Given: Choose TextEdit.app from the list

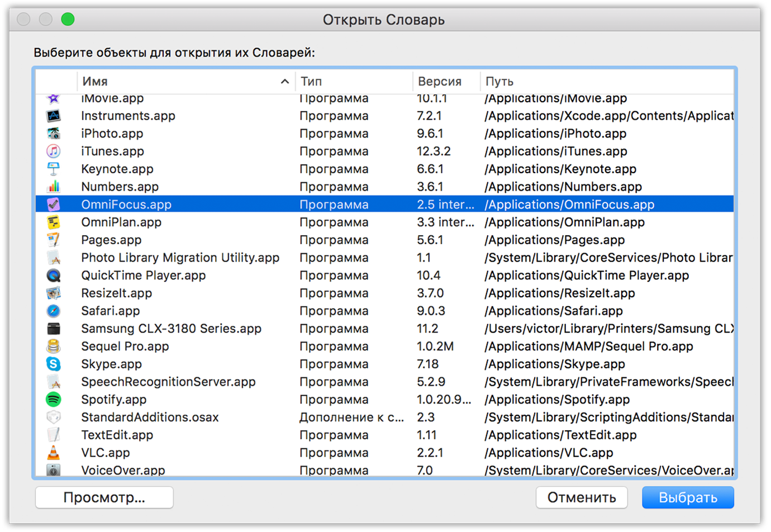Looking at the screenshot, I should (x=117, y=435).
